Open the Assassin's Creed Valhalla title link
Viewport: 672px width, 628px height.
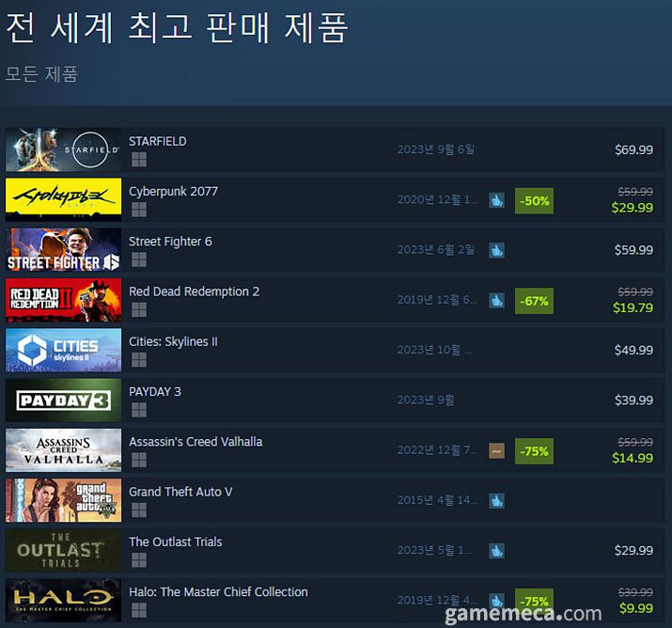pyautogui.click(x=195, y=442)
